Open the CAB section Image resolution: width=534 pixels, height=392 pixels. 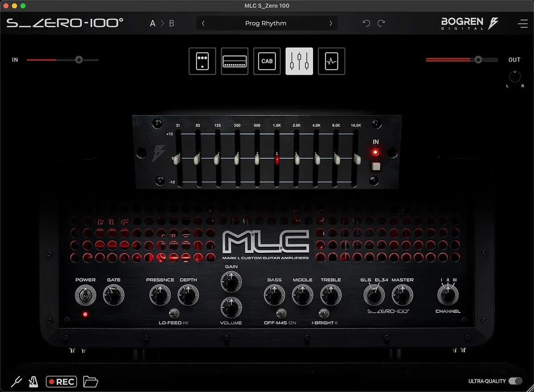click(267, 61)
